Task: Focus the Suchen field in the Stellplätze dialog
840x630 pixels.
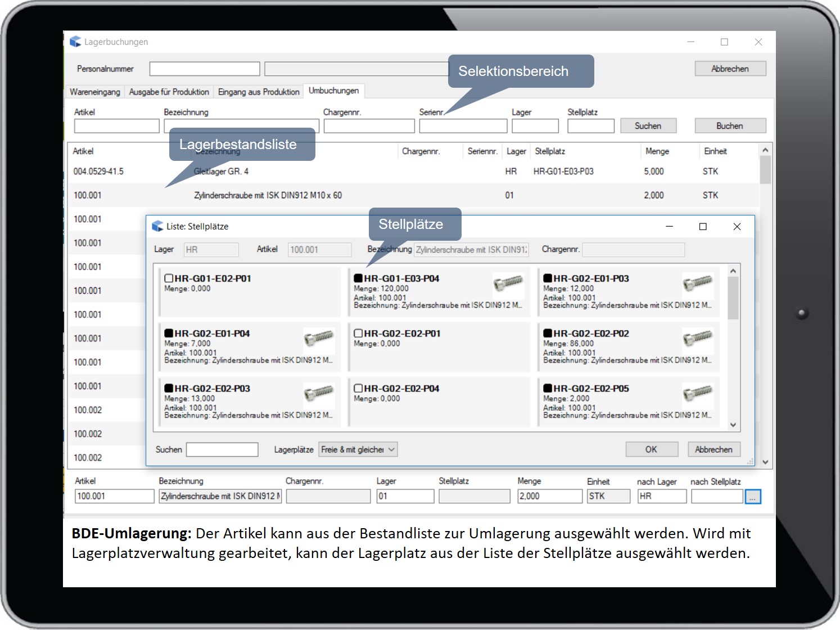Action: point(222,449)
